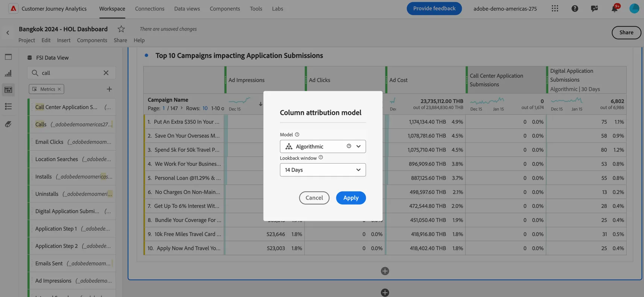Viewport: 644px width, 297px height.
Task: Click the Ad Cost column header
Action: (425, 80)
